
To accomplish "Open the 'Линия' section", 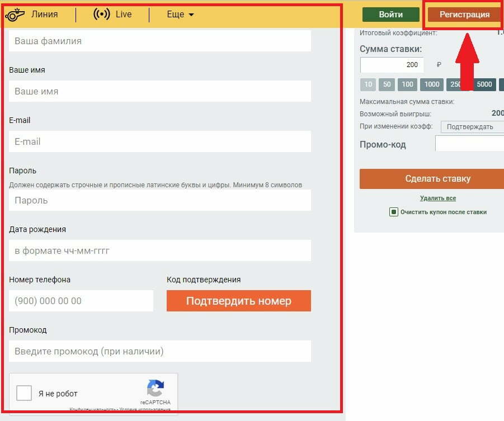I will [x=44, y=15].
